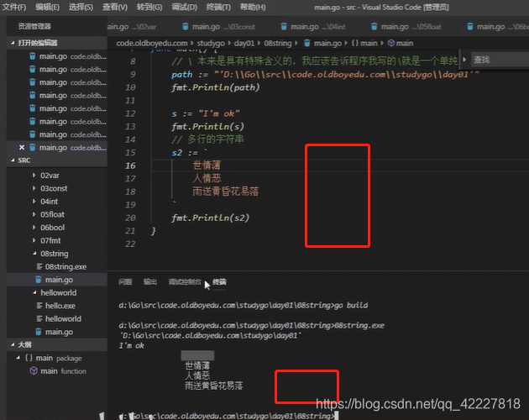Click Go file icon on 04int tab
The width and height of the screenshot is (529, 420).
[x=284, y=27]
